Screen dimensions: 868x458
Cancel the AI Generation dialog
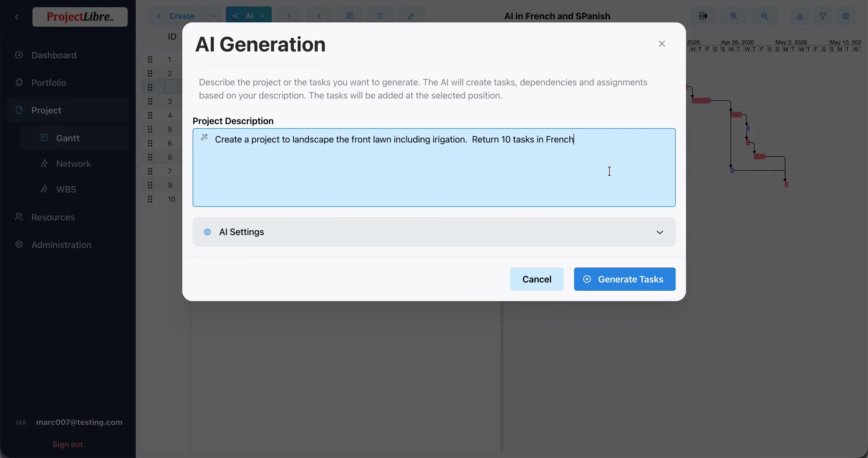(x=537, y=279)
